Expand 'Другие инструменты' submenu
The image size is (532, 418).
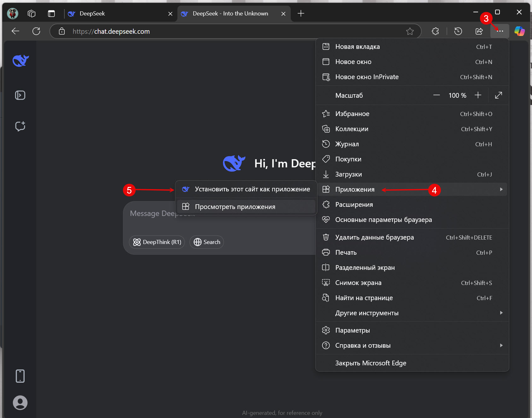tap(412, 313)
